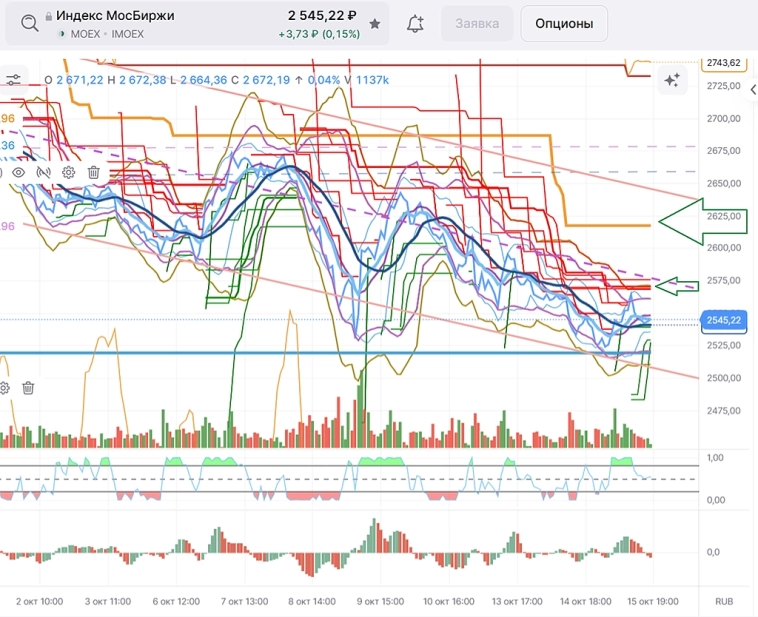Open lower indicator settings gear
Screen dimensions: 758x617
click(4, 388)
